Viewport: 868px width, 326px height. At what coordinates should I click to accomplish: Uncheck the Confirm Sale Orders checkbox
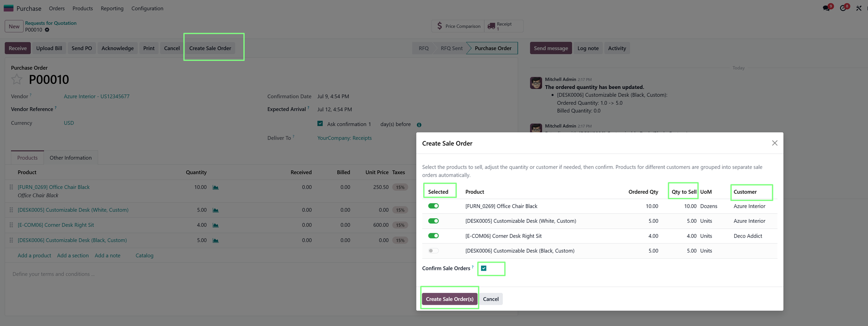(x=484, y=268)
